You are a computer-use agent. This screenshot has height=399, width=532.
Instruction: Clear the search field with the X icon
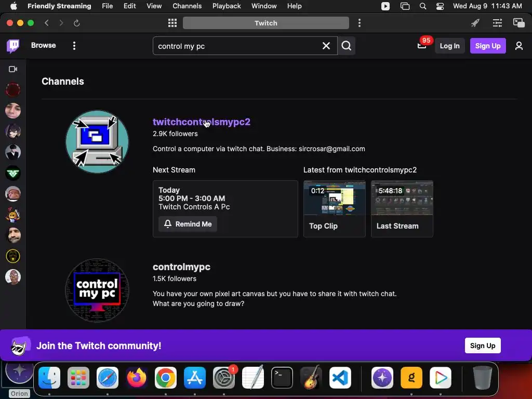[x=326, y=46]
